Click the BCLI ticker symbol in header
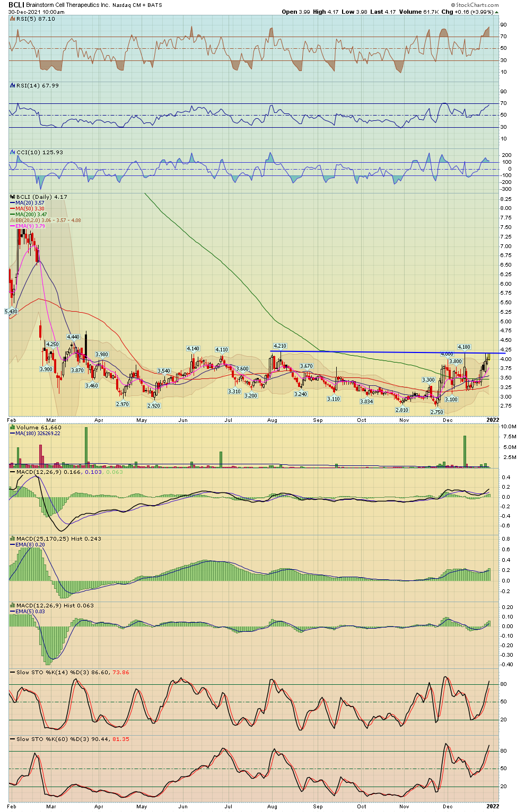This screenshot has width=525, height=812. (x=16, y=5)
